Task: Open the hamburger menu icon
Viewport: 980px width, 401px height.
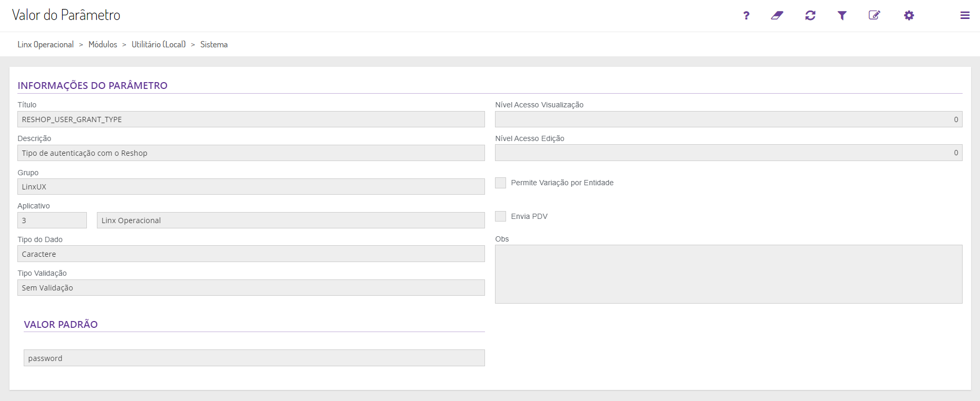Action: point(965,15)
